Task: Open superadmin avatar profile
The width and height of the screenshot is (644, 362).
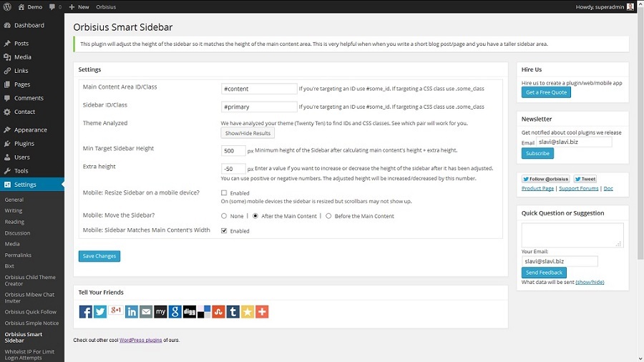Action: click(x=630, y=6)
